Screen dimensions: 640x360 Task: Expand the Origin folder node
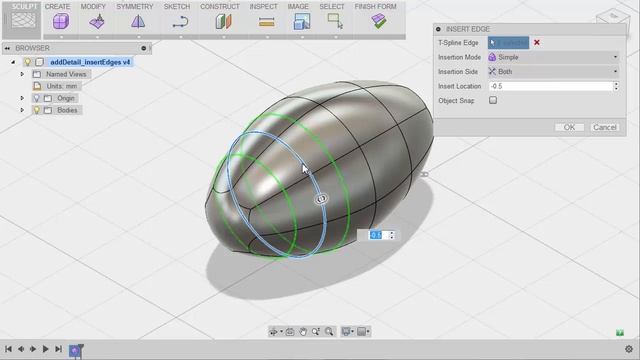pos(22,98)
